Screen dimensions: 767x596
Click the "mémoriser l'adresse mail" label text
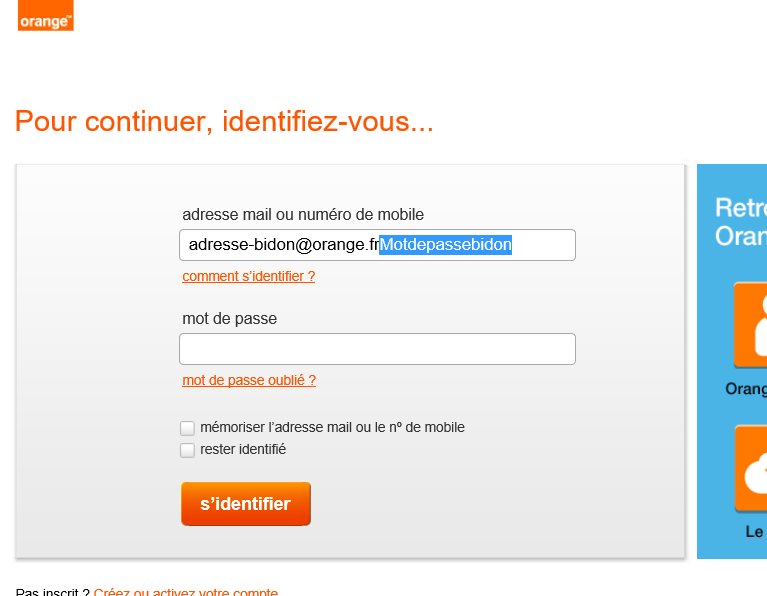[x=332, y=427]
